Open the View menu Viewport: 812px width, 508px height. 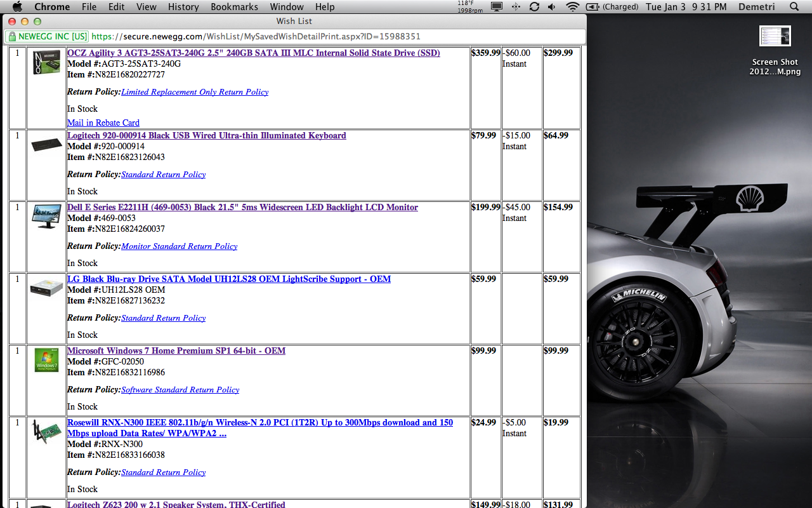click(147, 6)
